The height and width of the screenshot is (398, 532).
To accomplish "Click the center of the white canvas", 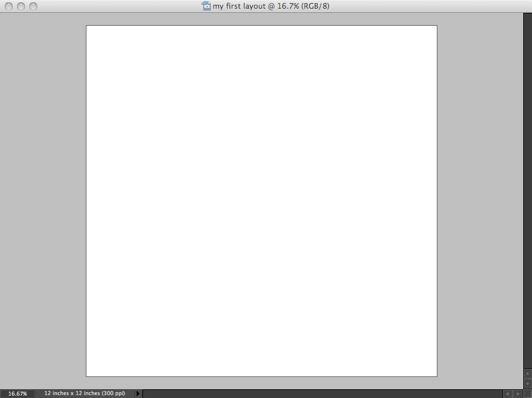I will point(262,201).
